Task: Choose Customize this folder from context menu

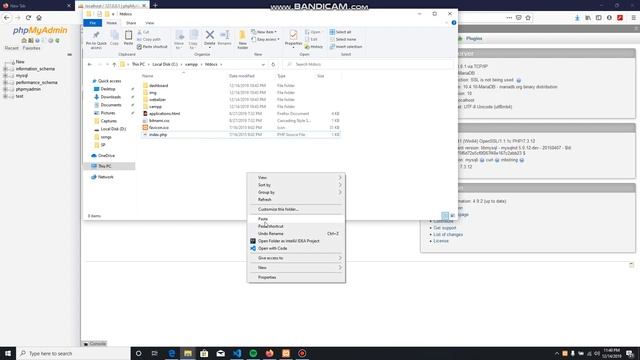Action: click(x=296, y=209)
